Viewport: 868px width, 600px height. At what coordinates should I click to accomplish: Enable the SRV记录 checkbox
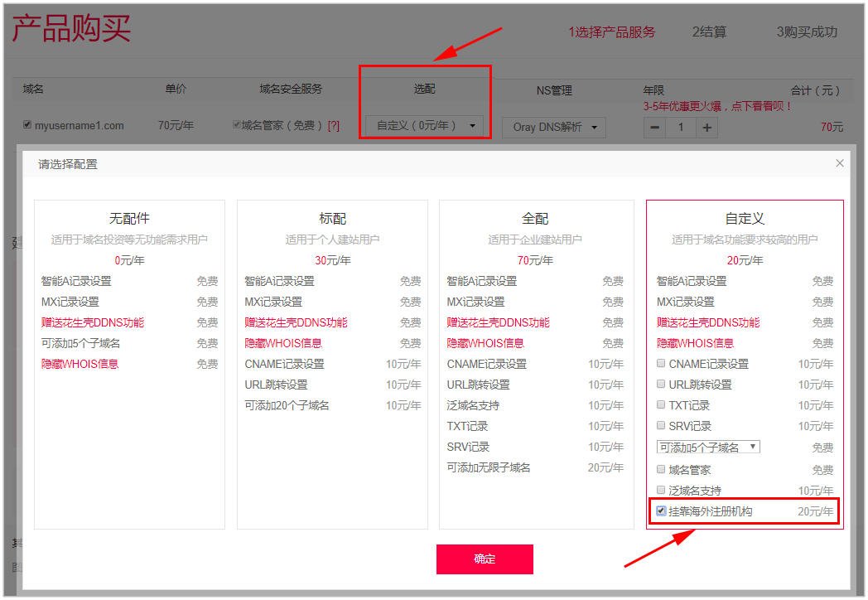[x=661, y=426]
